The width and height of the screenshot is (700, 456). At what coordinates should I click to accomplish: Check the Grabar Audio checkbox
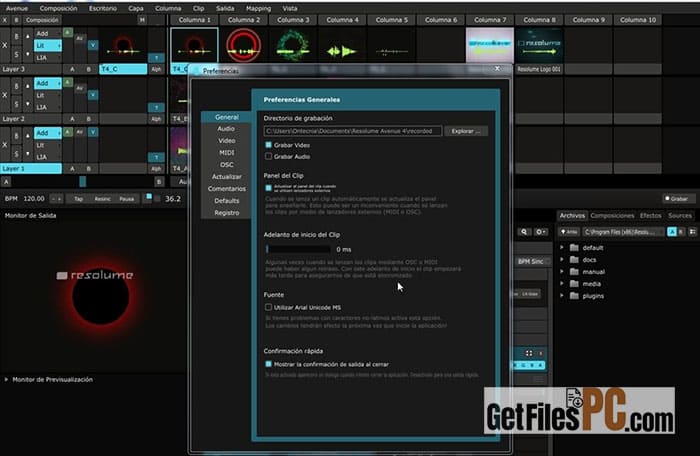[268, 156]
